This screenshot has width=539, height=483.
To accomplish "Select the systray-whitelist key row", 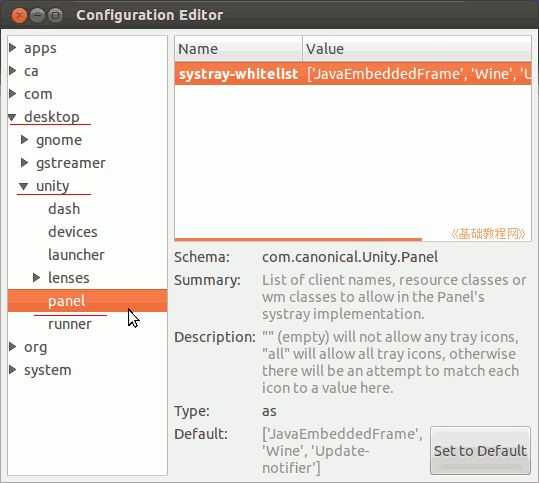I will pos(353,74).
